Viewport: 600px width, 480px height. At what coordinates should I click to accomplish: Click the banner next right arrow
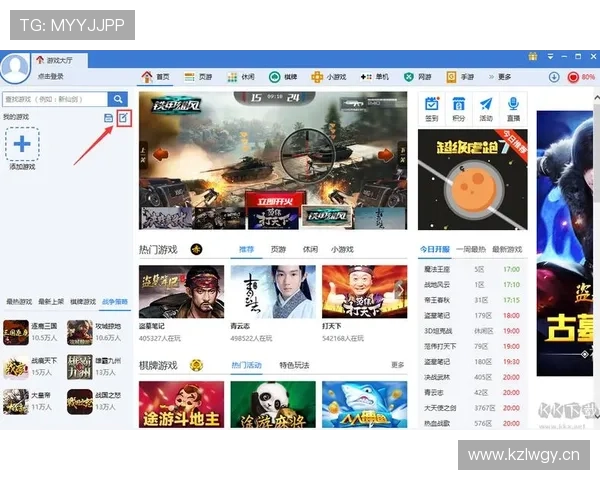click(x=385, y=155)
